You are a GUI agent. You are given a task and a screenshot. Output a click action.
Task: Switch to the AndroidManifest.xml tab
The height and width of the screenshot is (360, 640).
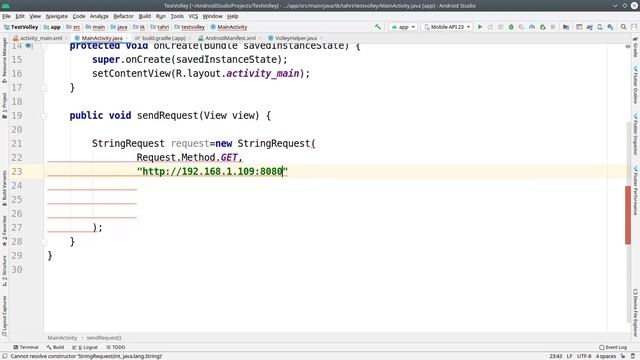coord(230,38)
